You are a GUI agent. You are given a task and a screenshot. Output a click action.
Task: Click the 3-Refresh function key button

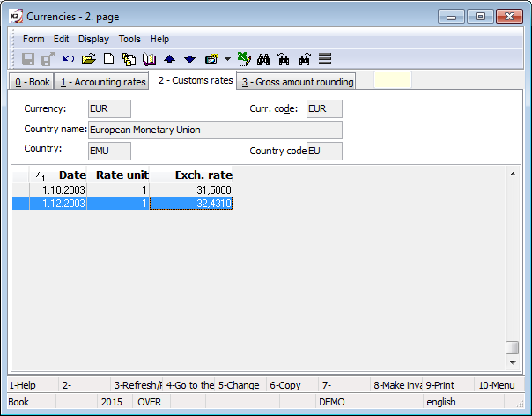click(x=137, y=385)
